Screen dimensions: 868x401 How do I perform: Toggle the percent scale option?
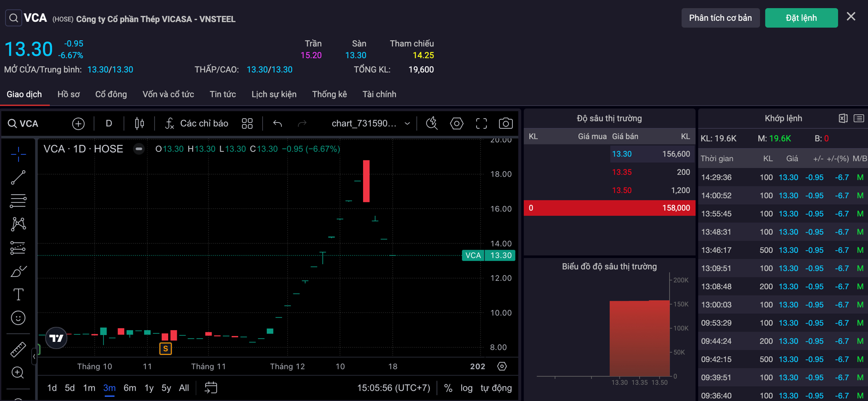point(448,388)
